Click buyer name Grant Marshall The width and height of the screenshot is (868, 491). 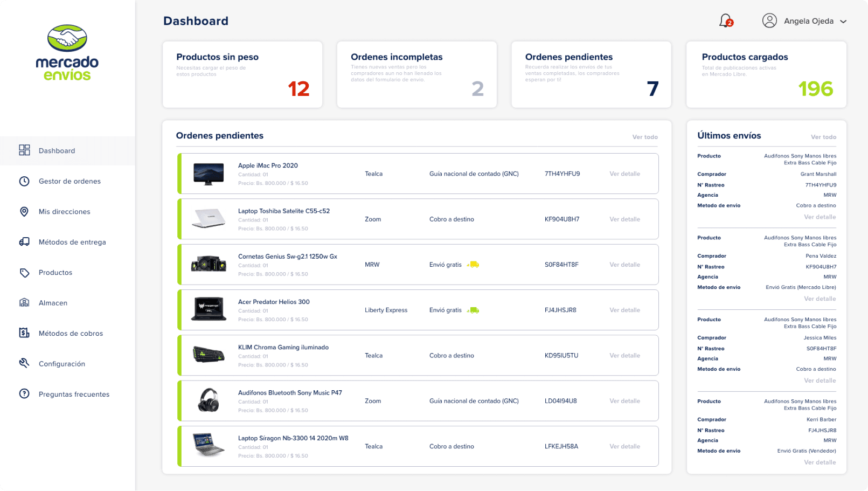click(818, 174)
